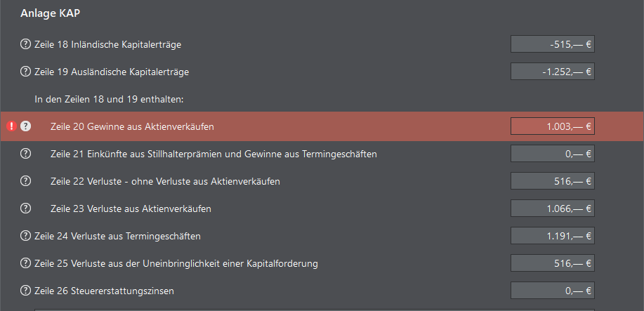Screen dimensions: 644x311
Task: Show help for Zeile 23 Verluste
Action: tap(26, 209)
